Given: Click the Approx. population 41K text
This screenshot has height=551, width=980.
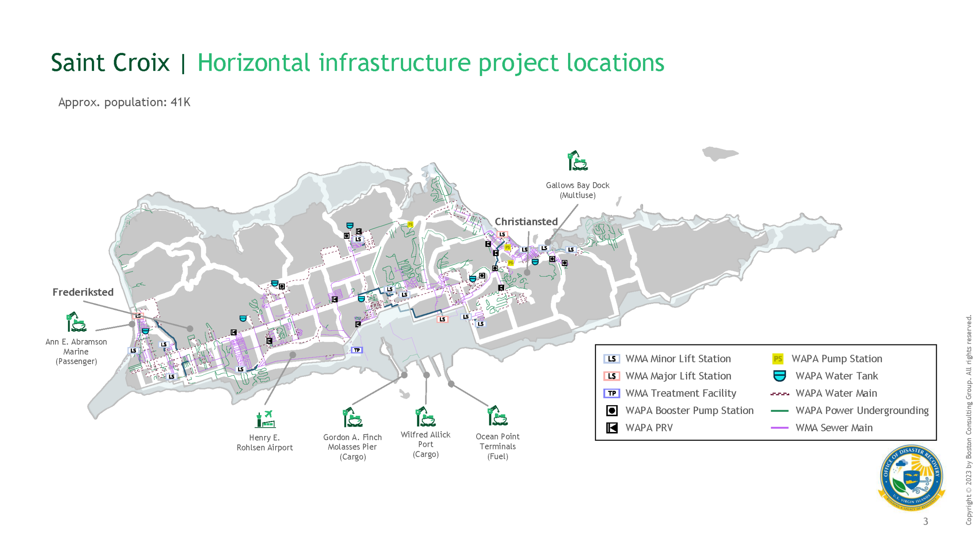Looking at the screenshot, I should point(124,102).
